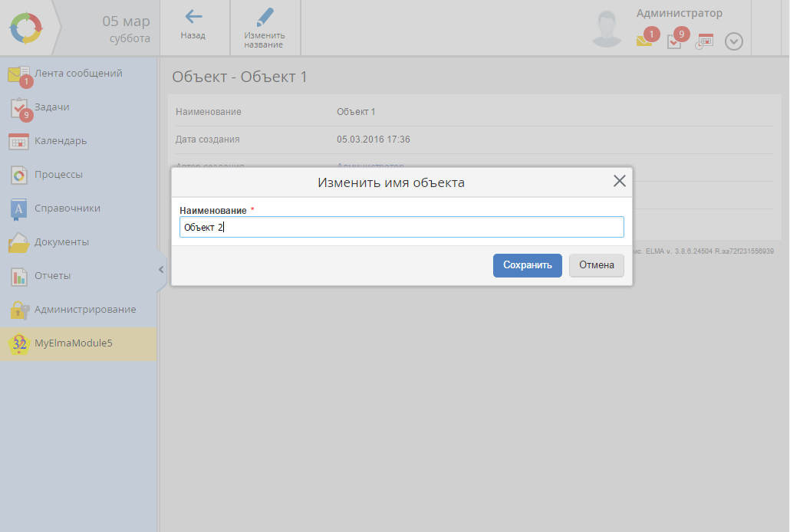The width and height of the screenshot is (790, 532).
Task: Open the Справочники sidebar item
Action: coord(67,209)
